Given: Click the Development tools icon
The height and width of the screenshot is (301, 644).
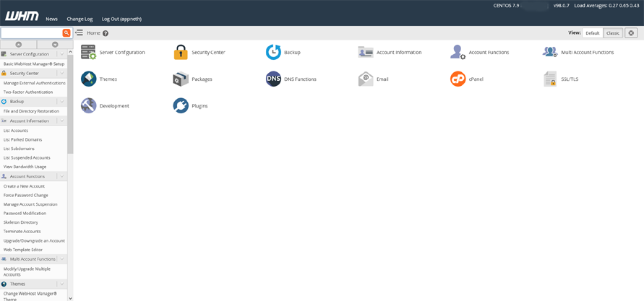Looking at the screenshot, I should pyautogui.click(x=88, y=105).
